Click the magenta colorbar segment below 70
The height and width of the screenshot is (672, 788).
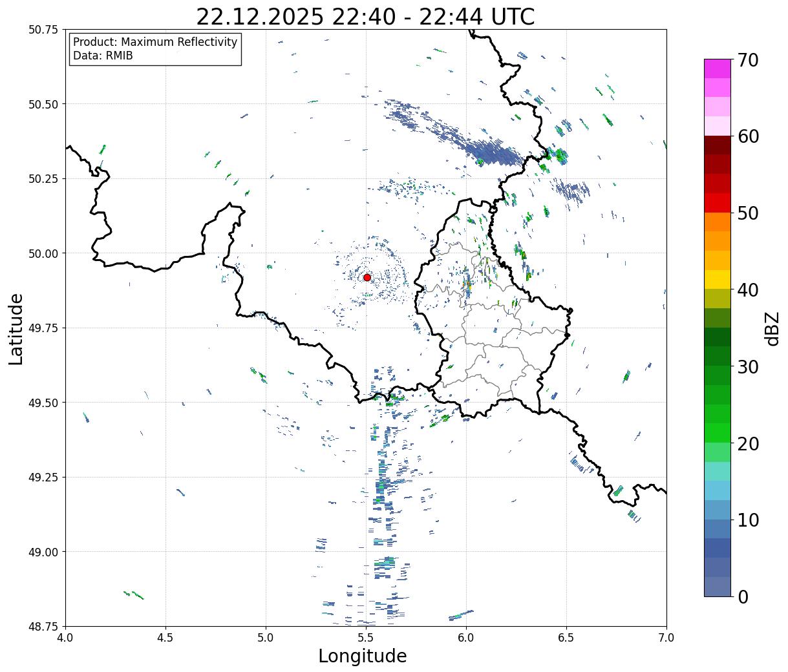click(718, 68)
